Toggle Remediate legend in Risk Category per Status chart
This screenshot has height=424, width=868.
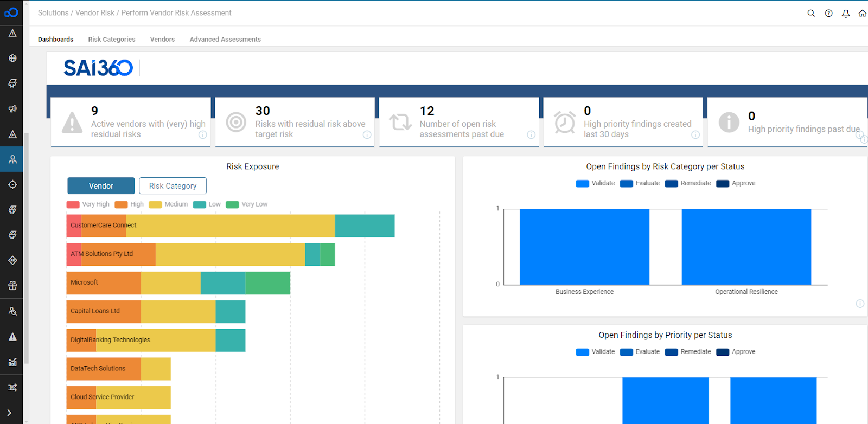[x=688, y=183]
